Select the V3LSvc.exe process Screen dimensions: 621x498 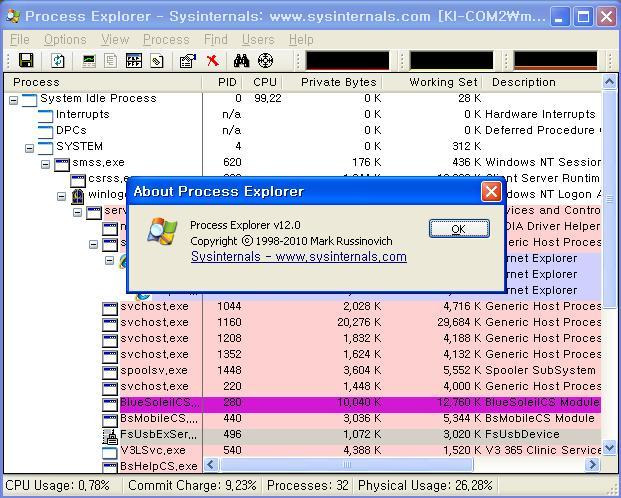(303, 450)
